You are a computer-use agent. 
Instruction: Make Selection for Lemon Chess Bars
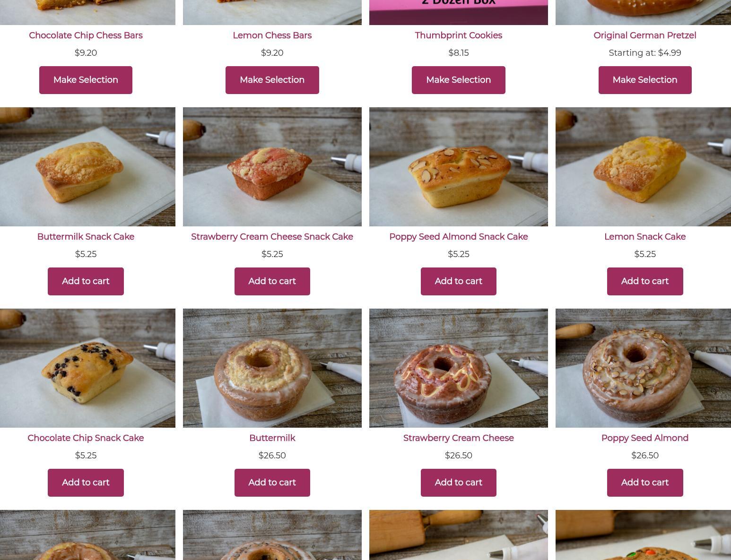[272, 80]
